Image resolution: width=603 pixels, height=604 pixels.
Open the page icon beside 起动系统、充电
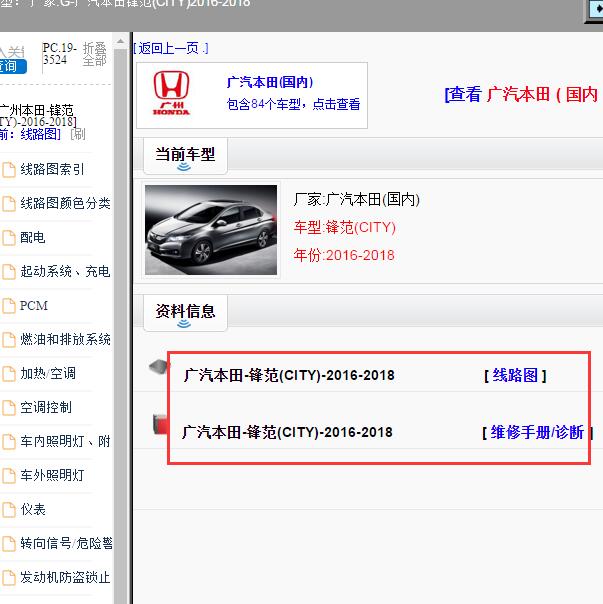pos(8,272)
